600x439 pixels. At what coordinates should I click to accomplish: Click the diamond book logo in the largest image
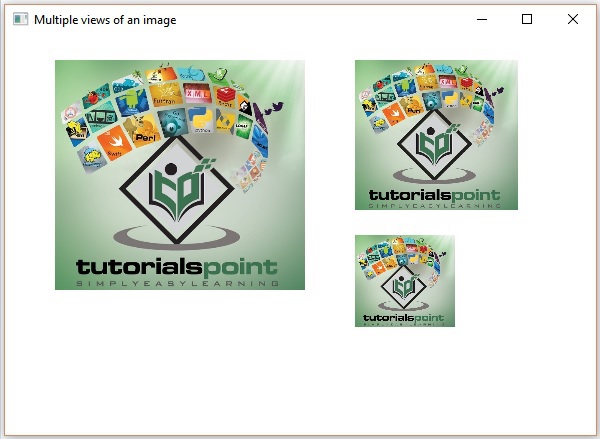[x=178, y=188]
